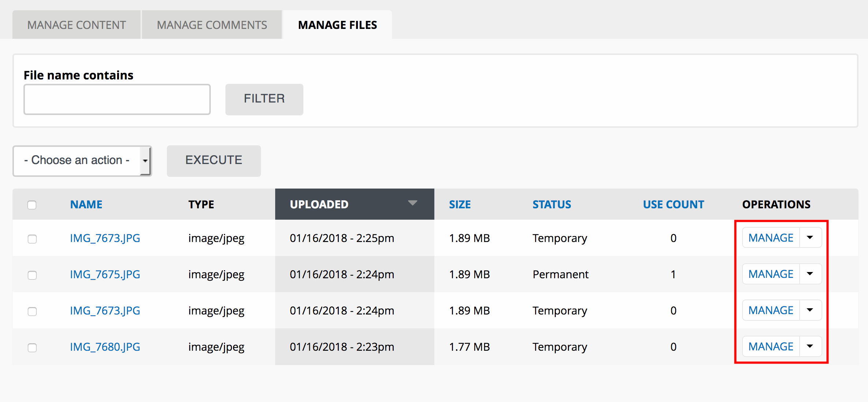Screen dimensions: 868x402
Task: Switch to the MANAGE CONTENT tab
Action: [76, 24]
